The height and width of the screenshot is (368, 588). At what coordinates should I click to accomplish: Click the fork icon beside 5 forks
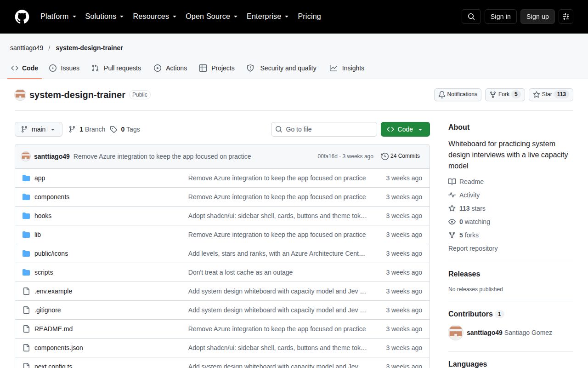(452, 235)
